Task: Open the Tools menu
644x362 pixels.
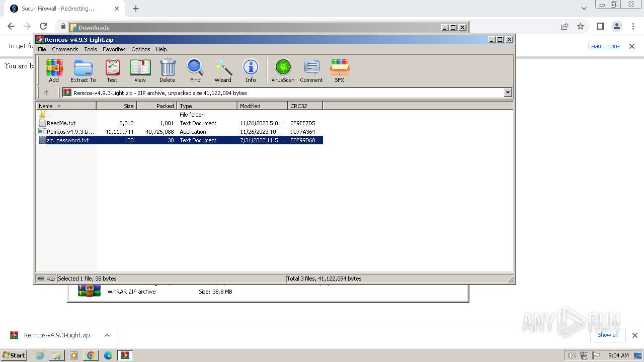Action: click(91, 49)
